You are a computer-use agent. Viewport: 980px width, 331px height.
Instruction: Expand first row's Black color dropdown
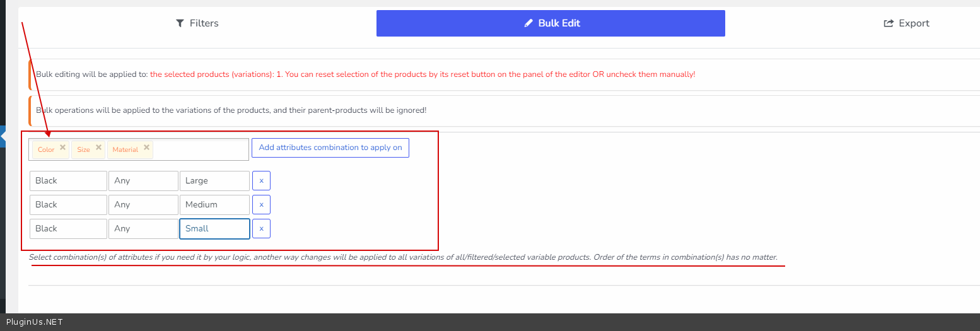click(x=68, y=181)
